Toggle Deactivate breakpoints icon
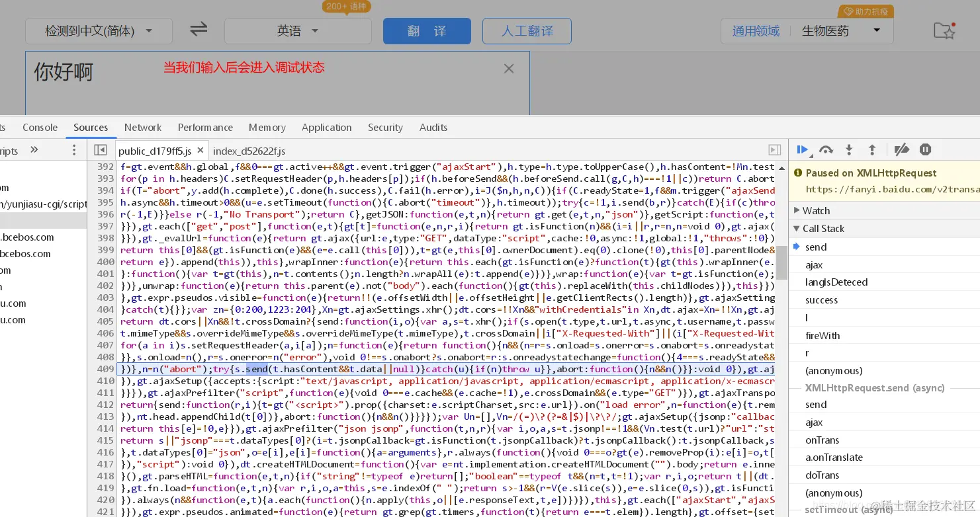 click(901, 150)
